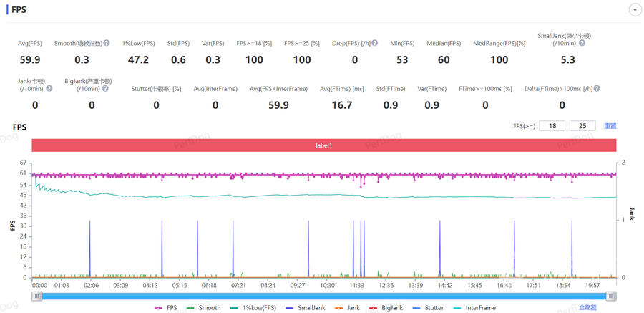Toggle FPS series in chart legend
This screenshot has height=313, width=644.
tap(165, 308)
